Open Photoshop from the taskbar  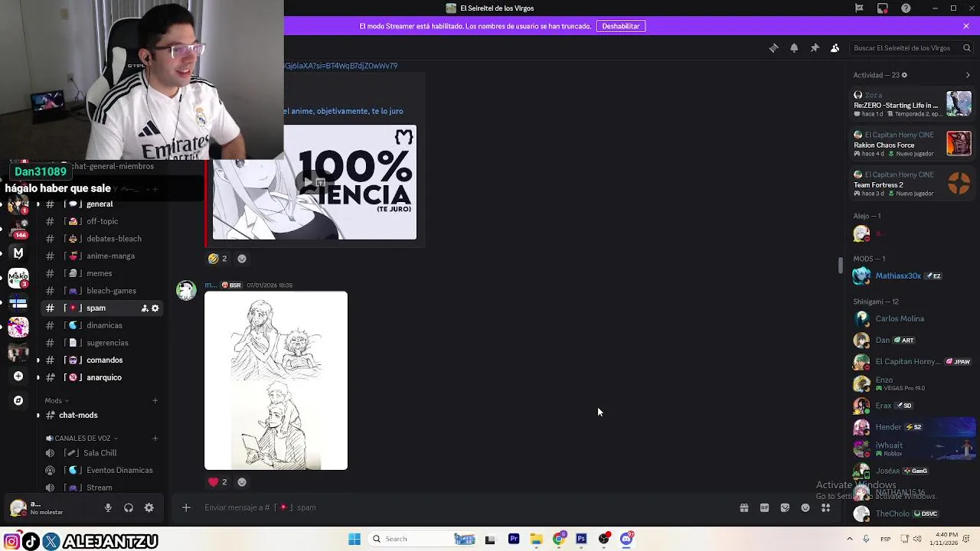pos(581,539)
